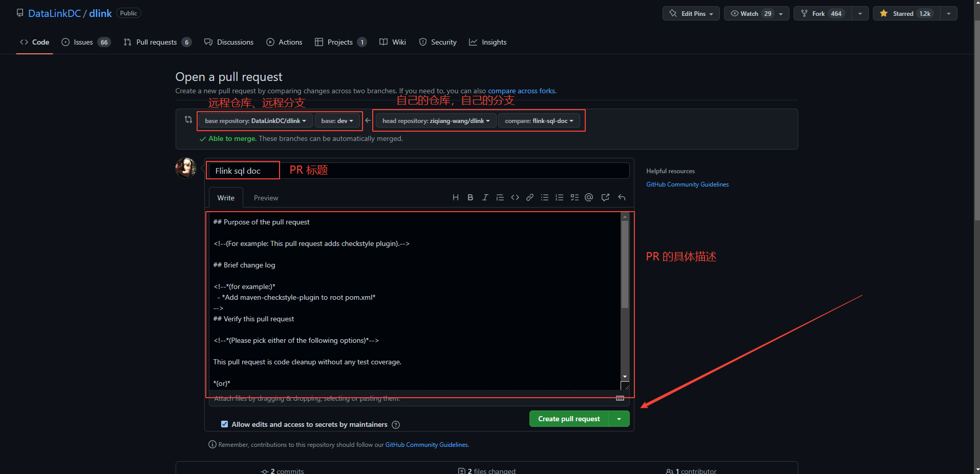Click the Issues count badge 66
The width and height of the screenshot is (980, 474).
coord(104,42)
